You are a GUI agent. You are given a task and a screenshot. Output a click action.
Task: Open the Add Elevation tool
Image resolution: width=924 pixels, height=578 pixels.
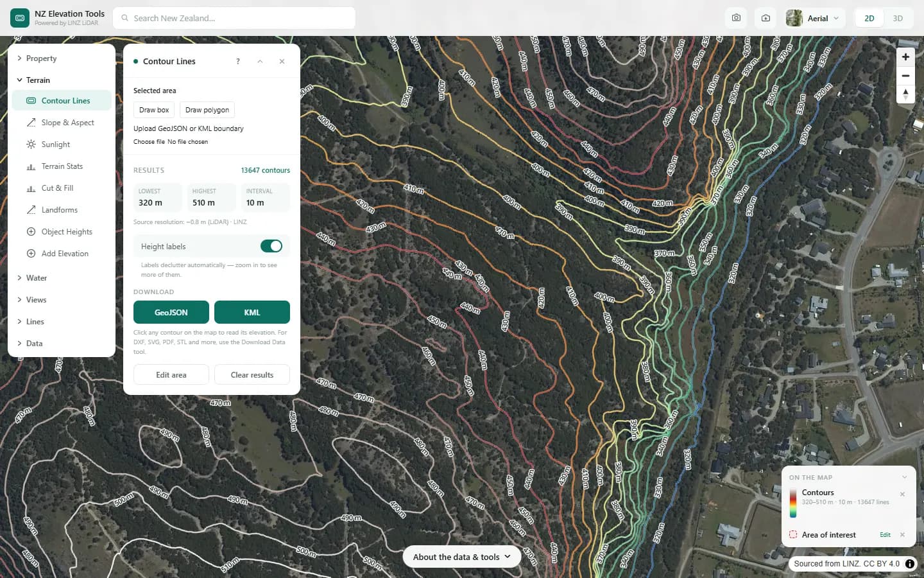[x=62, y=254]
